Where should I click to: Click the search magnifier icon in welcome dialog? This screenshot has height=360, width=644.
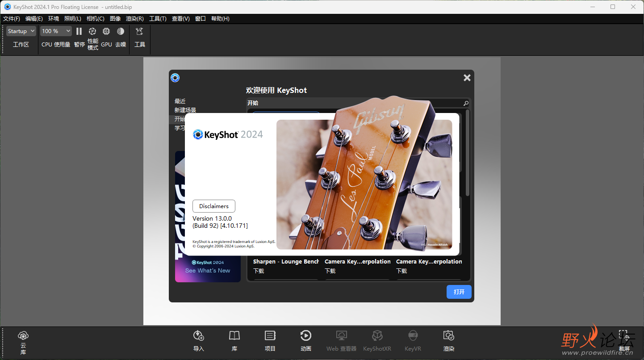tap(466, 103)
